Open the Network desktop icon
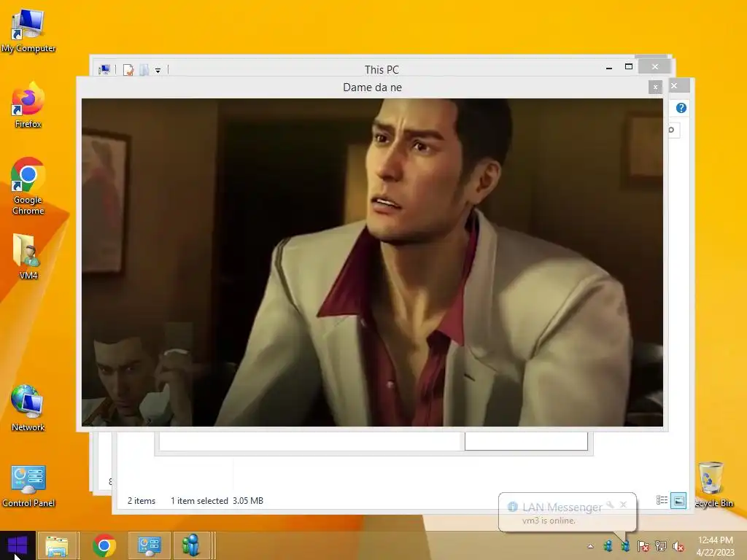747x560 pixels. 28,408
